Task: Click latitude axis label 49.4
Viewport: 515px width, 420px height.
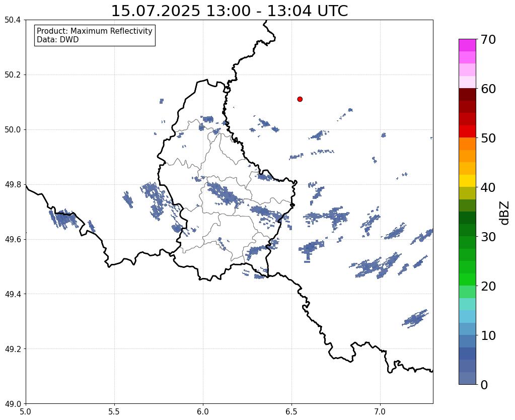Action: [x=13, y=294]
